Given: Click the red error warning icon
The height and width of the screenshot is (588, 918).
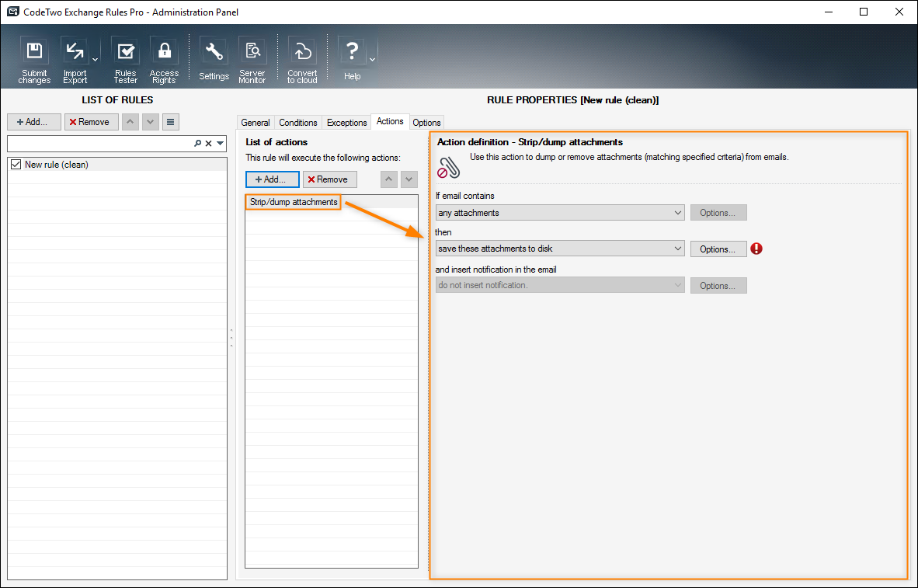Looking at the screenshot, I should pos(756,249).
